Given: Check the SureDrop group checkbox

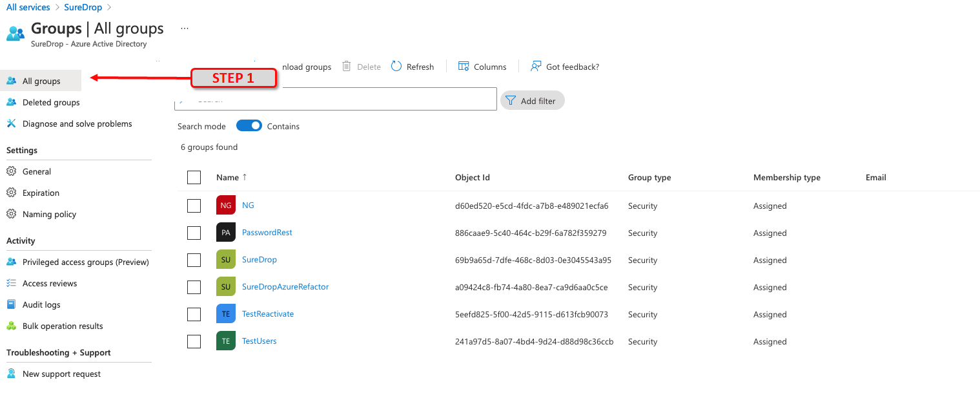Looking at the screenshot, I should (194, 260).
